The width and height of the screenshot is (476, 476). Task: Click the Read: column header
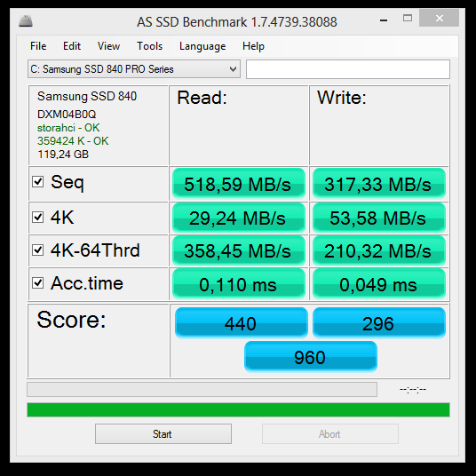202,98
